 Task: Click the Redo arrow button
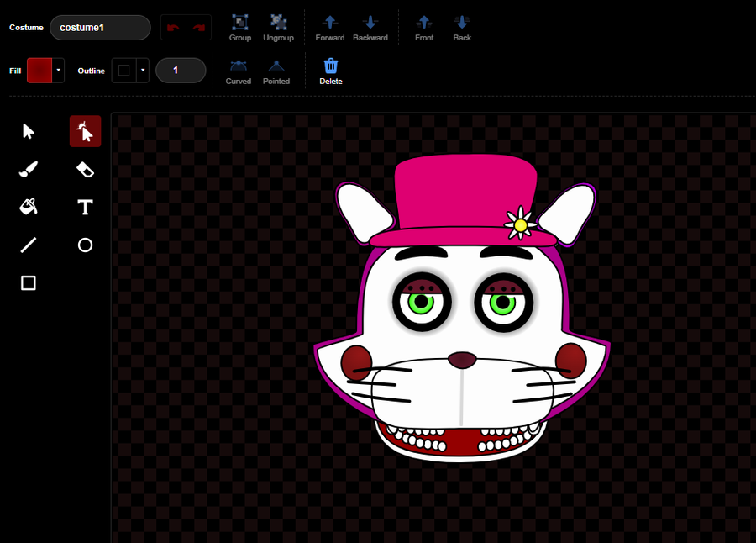198,28
